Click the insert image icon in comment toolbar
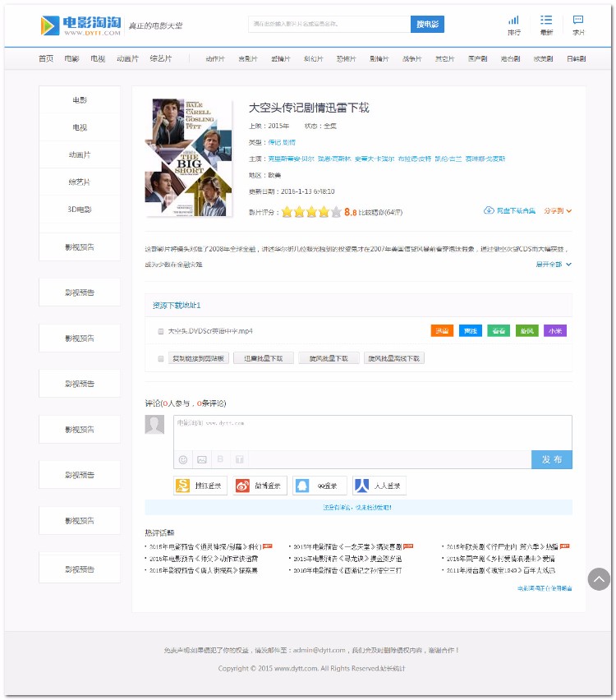 (x=202, y=459)
